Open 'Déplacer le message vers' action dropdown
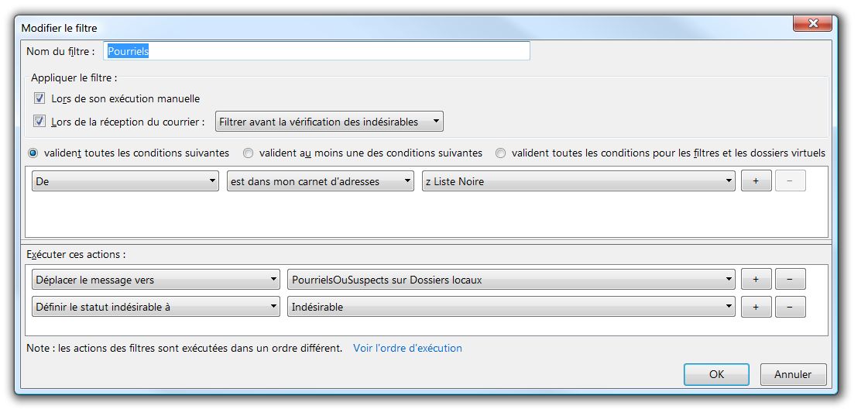 click(156, 280)
